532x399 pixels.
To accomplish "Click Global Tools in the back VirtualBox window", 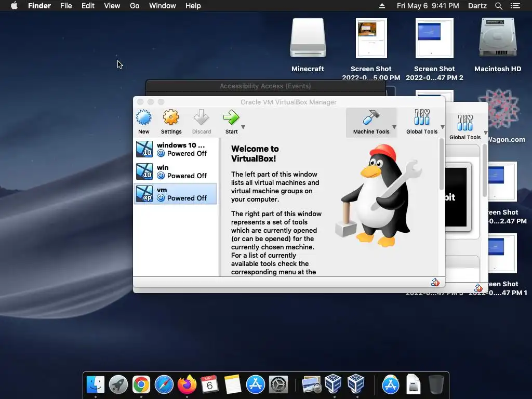I will [x=465, y=128].
